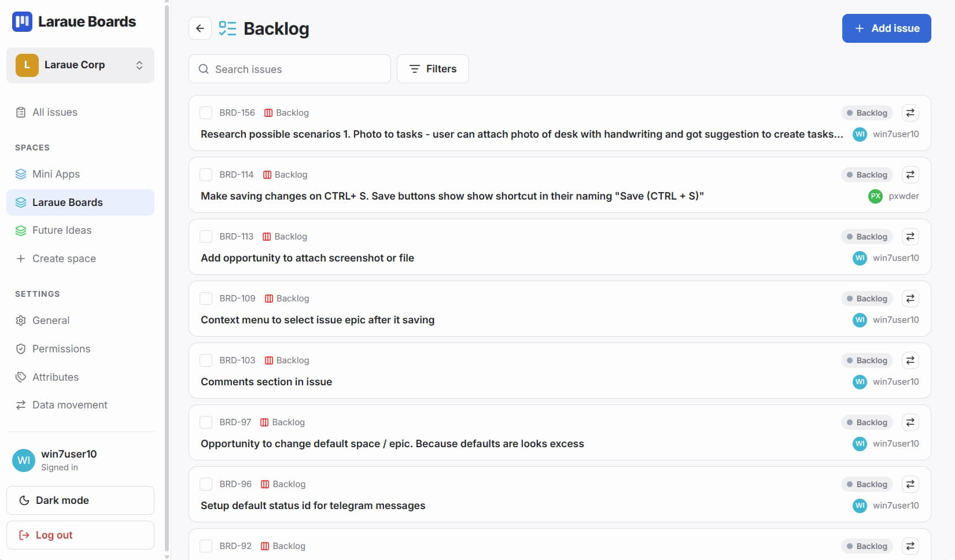Open General settings
The height and width of the screenshot is (560, 955).
pyautogui.click(x=80, y=320)
